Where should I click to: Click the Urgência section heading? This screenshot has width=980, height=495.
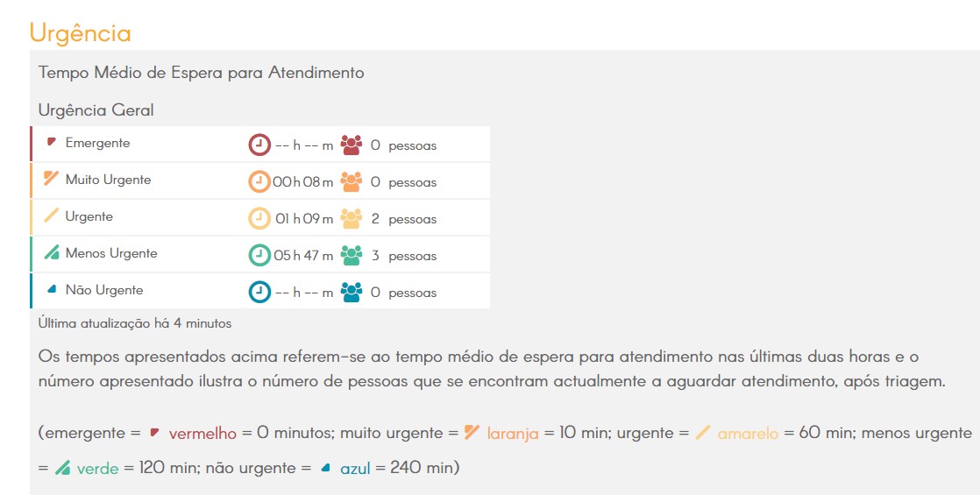(x=80, y=32)
